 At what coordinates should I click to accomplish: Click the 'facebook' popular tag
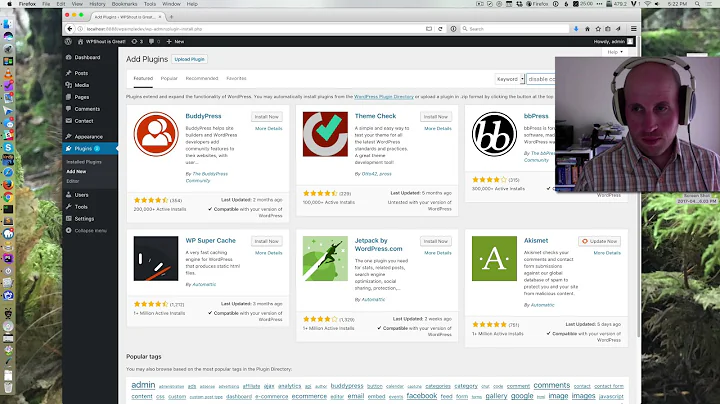[422, 396]
